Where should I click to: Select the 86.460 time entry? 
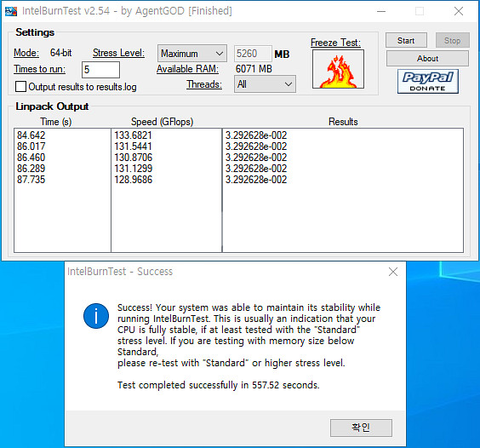(31, 158)
